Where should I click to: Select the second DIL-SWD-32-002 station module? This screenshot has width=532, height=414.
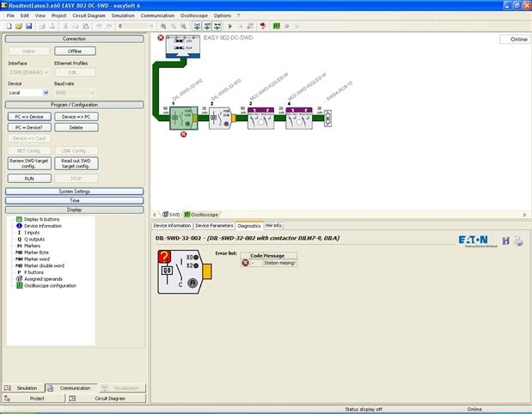(x=222, y=118)
